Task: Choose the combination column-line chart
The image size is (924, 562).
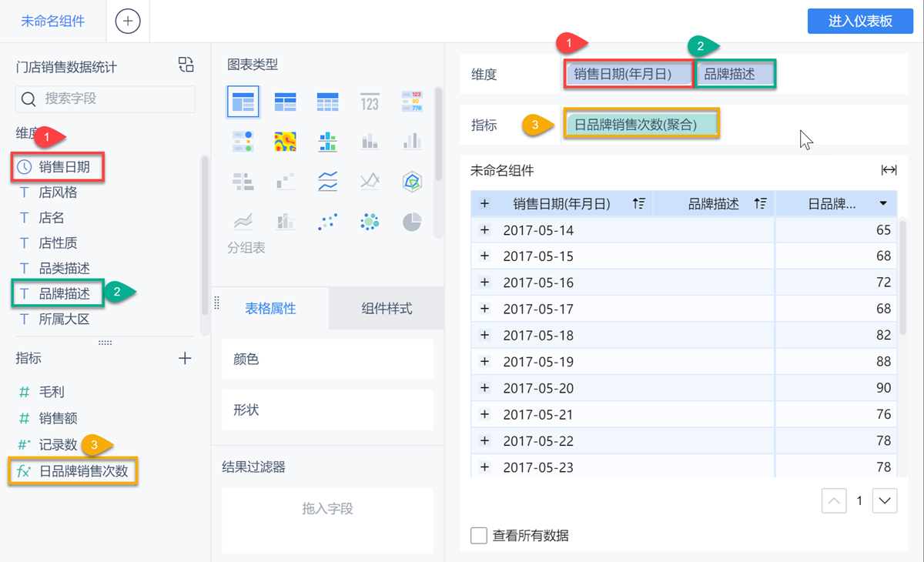Action: (286, 222)
